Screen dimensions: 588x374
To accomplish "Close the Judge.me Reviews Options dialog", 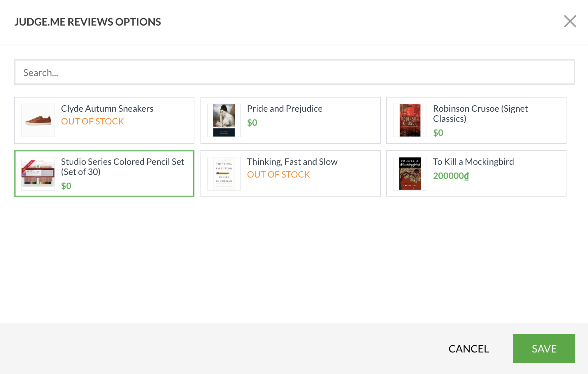I will (570, 21).
